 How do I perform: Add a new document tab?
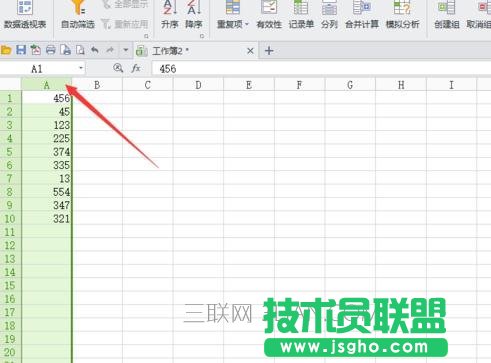tap(269, 51)
